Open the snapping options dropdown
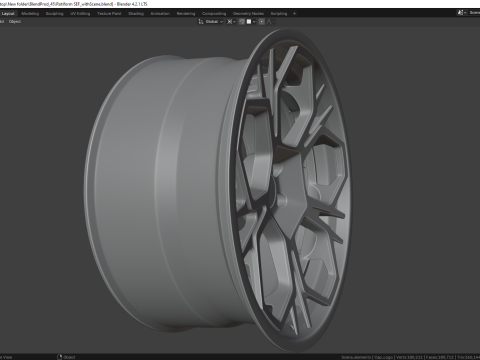Screen dimensions: 480x360 (251, 22)
